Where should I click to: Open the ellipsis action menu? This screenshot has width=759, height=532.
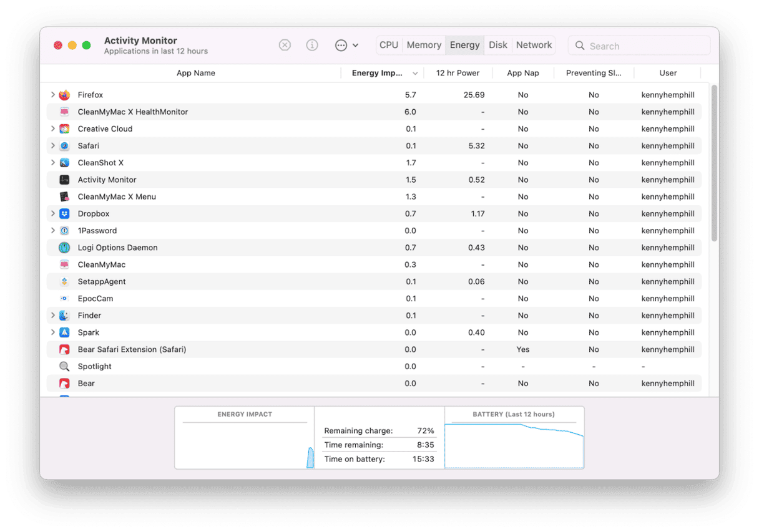tap(346, 45)
